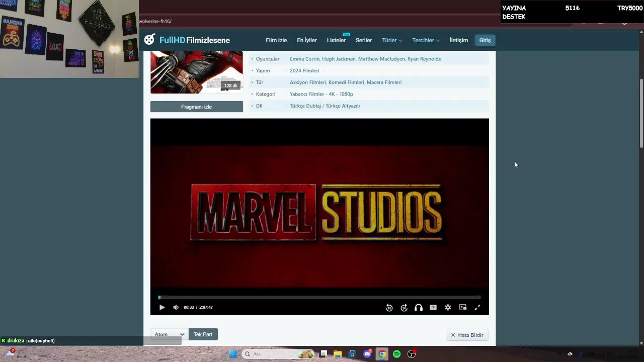Click the movie poster thumbnail
This screenshot has width=644, height=362.
point(196,72)
